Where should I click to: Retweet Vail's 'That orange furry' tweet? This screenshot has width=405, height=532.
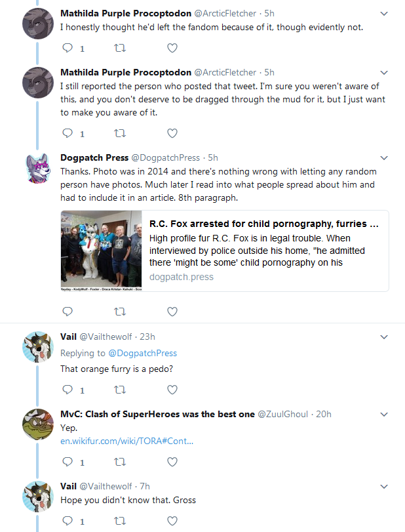pos(120,390)
